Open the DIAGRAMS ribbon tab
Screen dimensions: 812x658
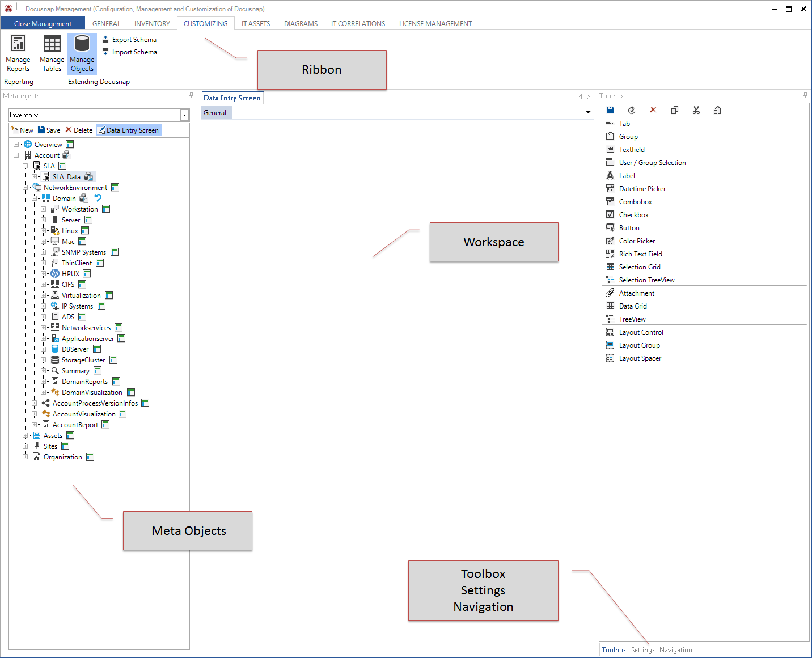[301, 24]
